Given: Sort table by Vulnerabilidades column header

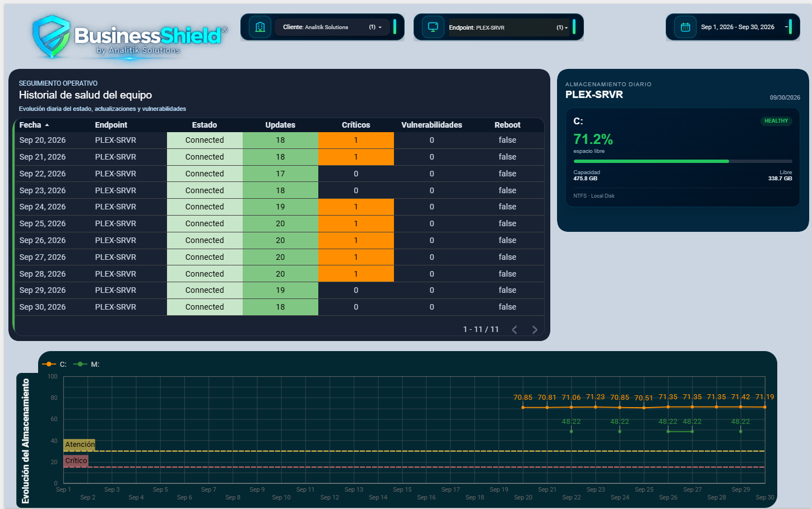Looking at the screenshot, I should coord(431,125).
